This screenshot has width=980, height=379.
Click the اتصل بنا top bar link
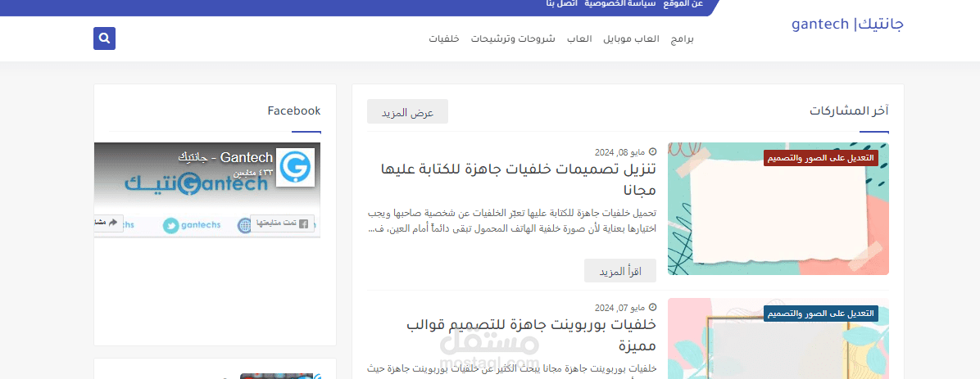pyautogui.click(x=561, y=4)
